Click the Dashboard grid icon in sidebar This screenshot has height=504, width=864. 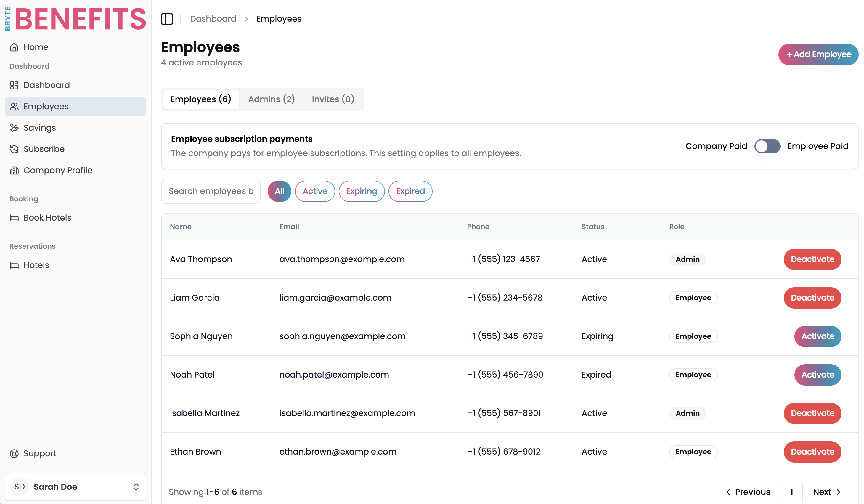(14, 85)
